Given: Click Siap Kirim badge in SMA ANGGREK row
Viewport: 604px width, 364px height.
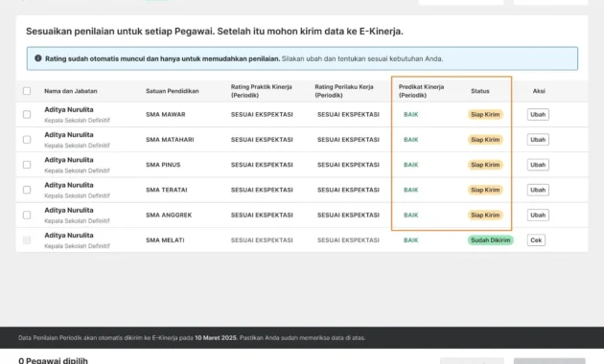Looking at the screenshot, I should [x=485, y=216].
